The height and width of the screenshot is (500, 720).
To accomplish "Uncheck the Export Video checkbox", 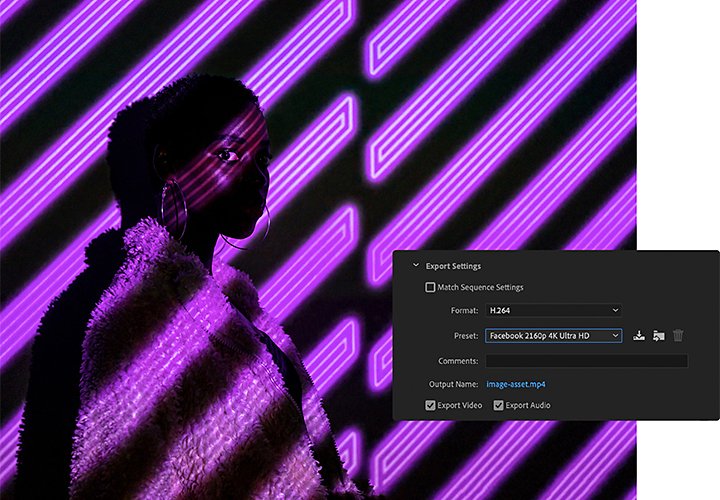I will (x=430, y=405).
